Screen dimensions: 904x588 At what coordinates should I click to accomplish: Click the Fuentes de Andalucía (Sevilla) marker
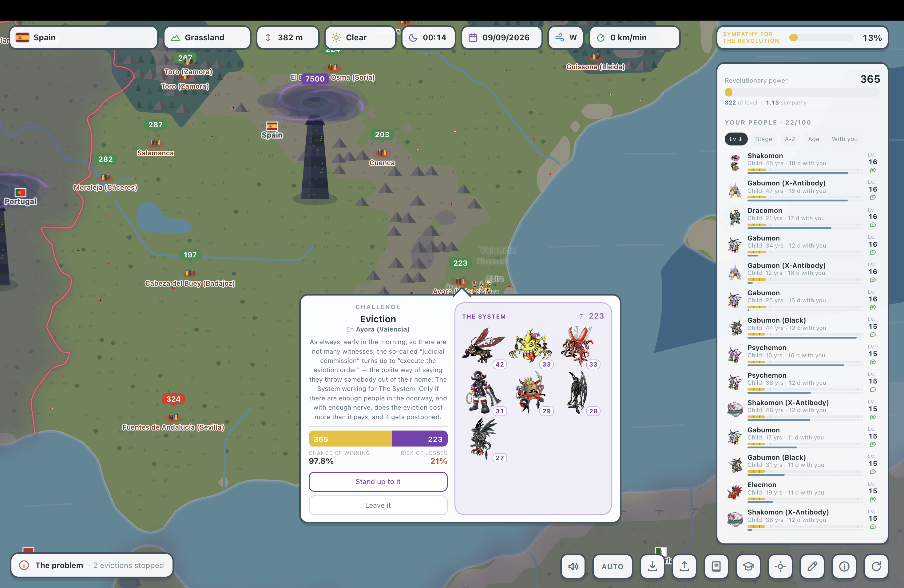click(173, 417)
